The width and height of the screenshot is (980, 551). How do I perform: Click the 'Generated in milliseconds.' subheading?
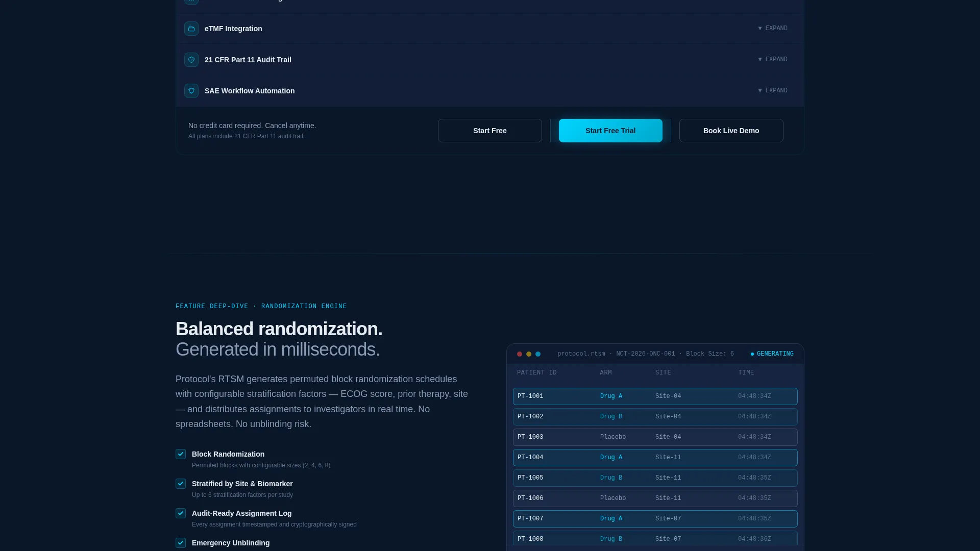click(x=278, y=349)
